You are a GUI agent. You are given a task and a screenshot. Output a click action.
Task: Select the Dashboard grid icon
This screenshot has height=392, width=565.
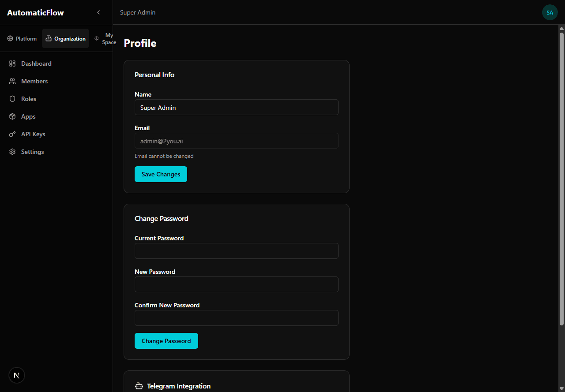[13, 63]
